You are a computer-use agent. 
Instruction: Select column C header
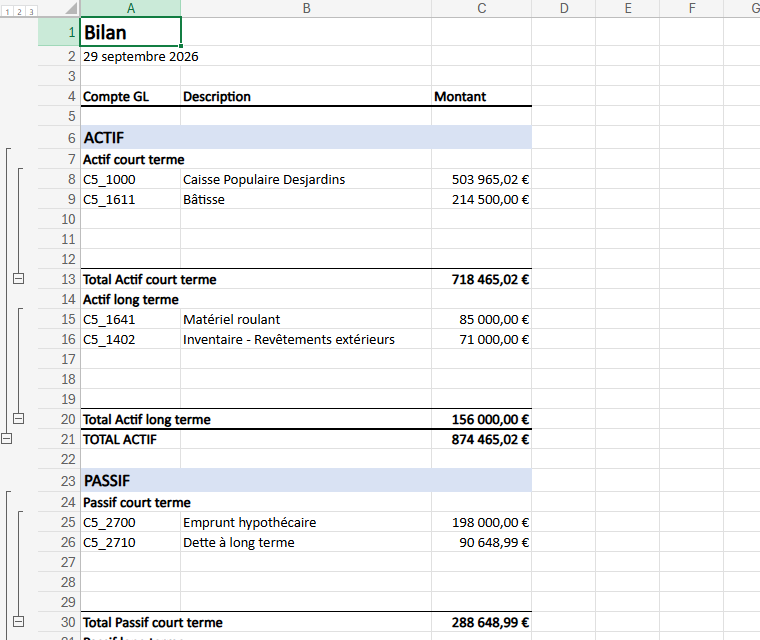481,8
